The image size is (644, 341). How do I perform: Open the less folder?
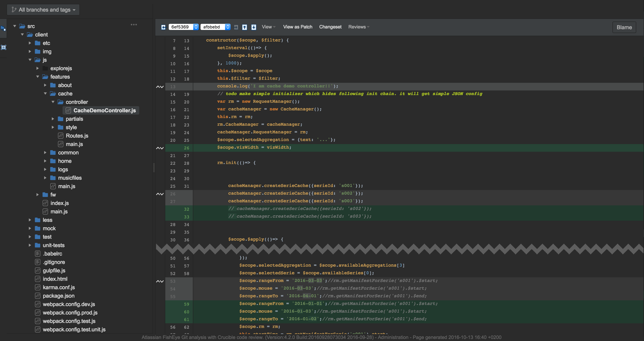click(x=48, y=220)
